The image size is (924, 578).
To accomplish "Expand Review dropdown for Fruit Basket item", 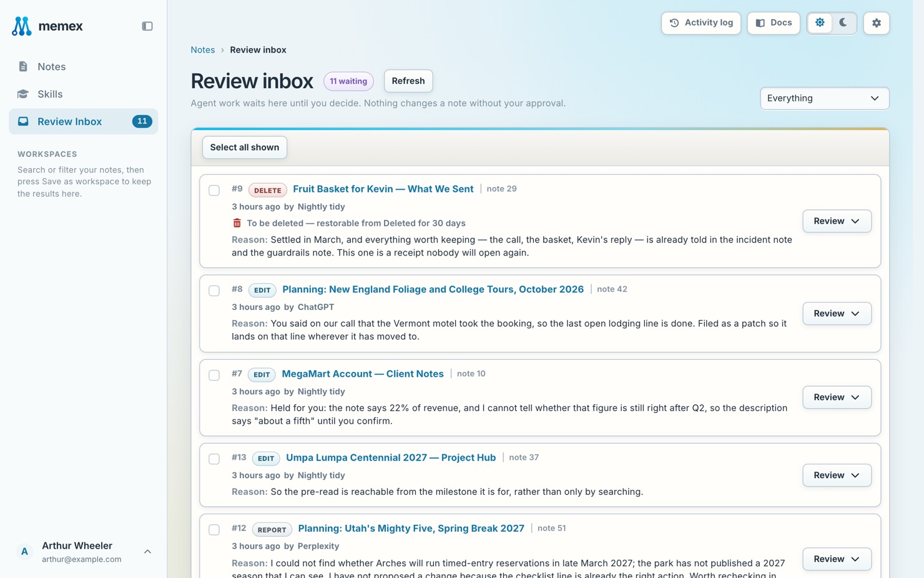I will (837, 221).
